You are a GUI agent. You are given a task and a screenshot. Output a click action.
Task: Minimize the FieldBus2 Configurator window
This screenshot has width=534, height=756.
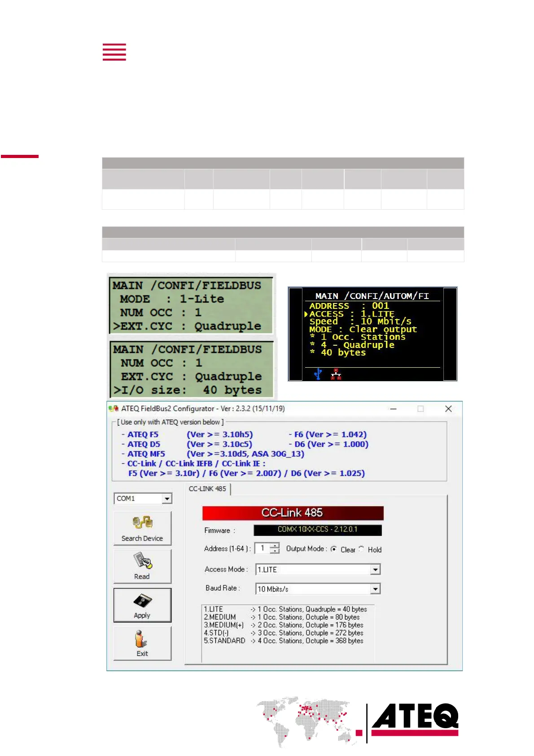(x=393, y=409)
